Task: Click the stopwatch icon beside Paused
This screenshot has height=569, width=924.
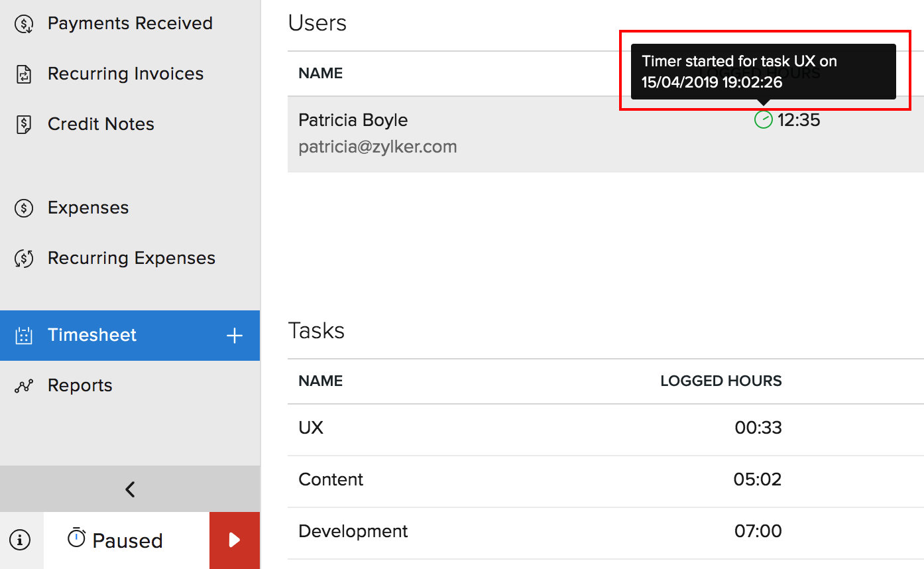Action: 78,540
